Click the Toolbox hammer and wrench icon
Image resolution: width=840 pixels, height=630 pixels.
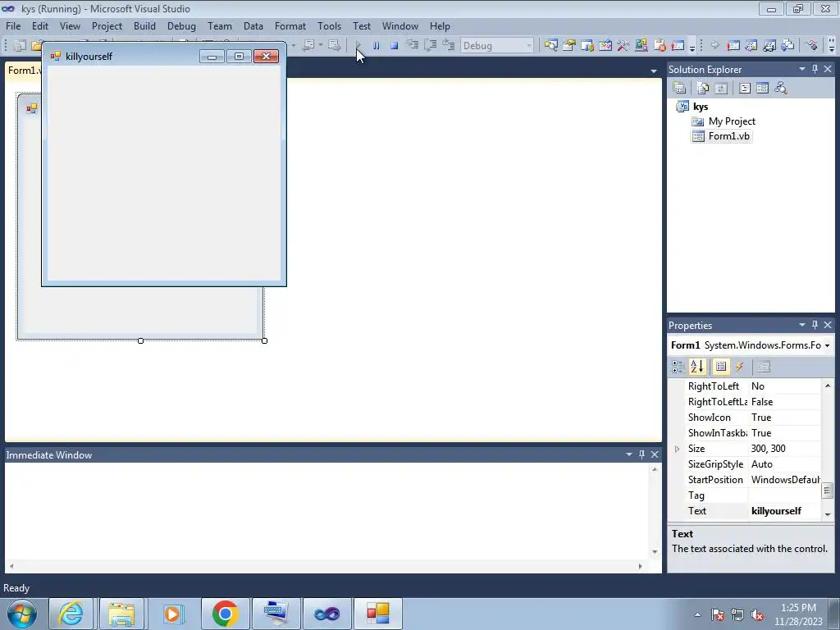tap(623, 46)
